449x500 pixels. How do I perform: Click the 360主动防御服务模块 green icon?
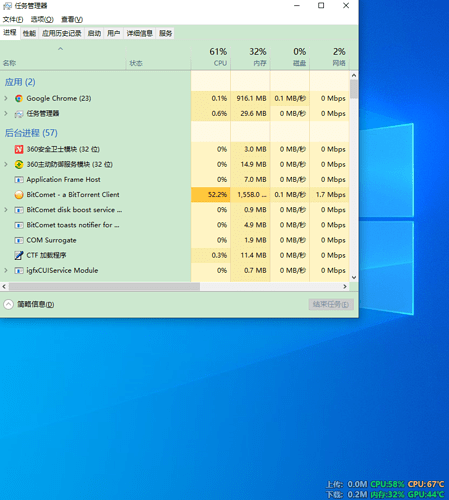(x=19, y=164)
